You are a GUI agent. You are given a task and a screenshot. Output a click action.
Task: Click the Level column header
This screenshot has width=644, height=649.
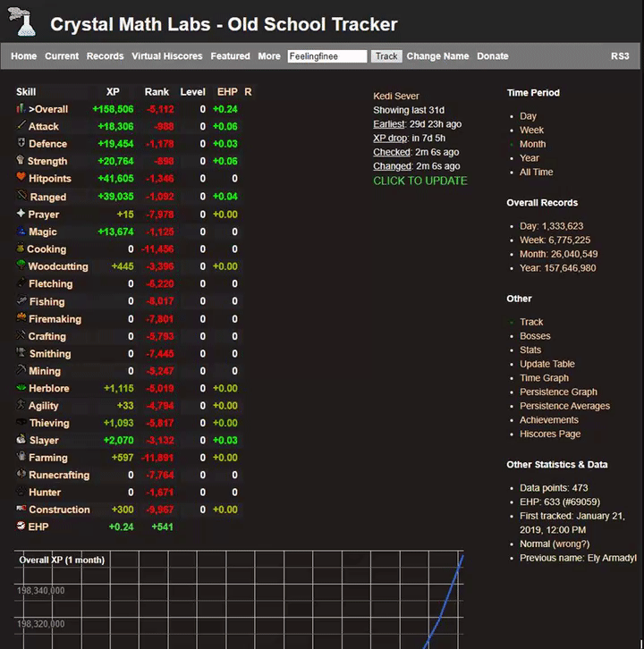(192, 92)
